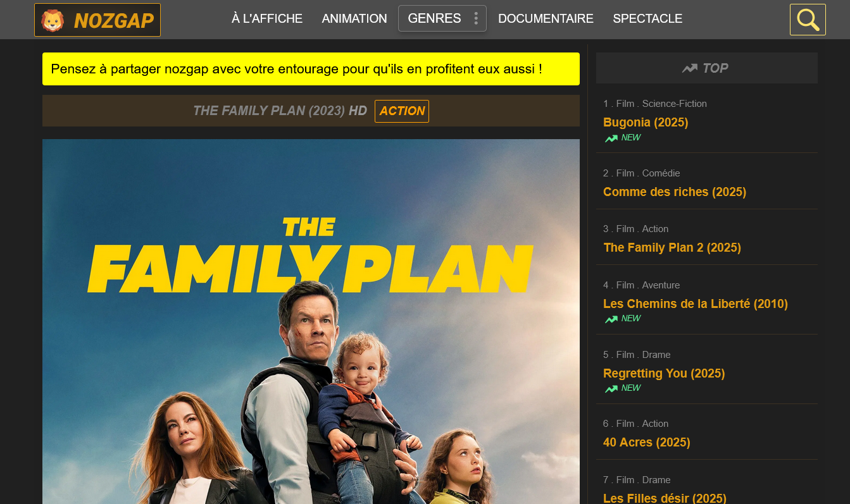850x504 pixels.
Task: Click the yellow share reminder banner
Action: pyautogui.click(x=311, y=69)
